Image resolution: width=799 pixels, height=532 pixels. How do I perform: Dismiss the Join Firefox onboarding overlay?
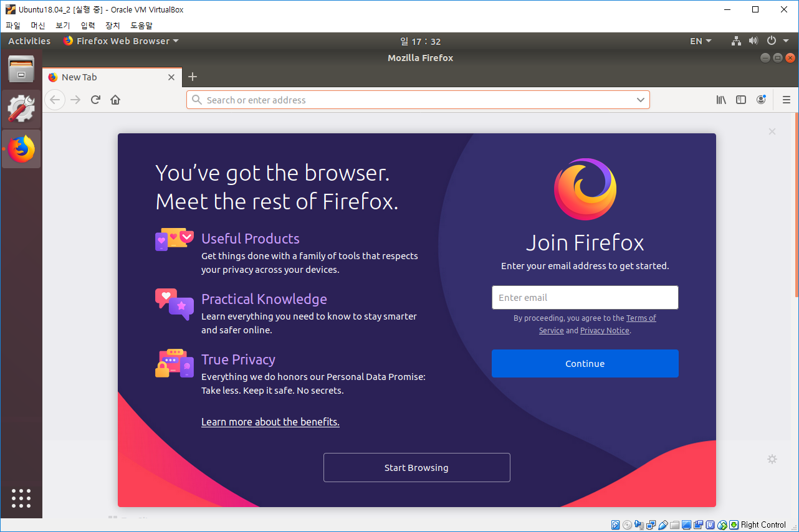point(772,131)
